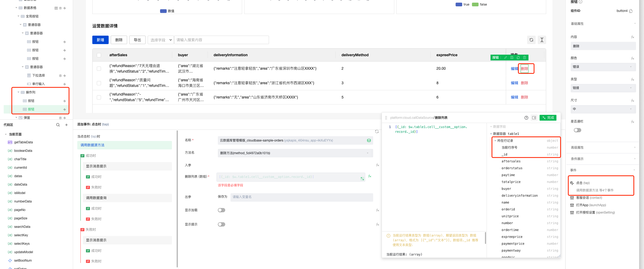Click fx binding icon next to 内容
This screenshot has width=644, height=269.
click(x=633, y=37)
